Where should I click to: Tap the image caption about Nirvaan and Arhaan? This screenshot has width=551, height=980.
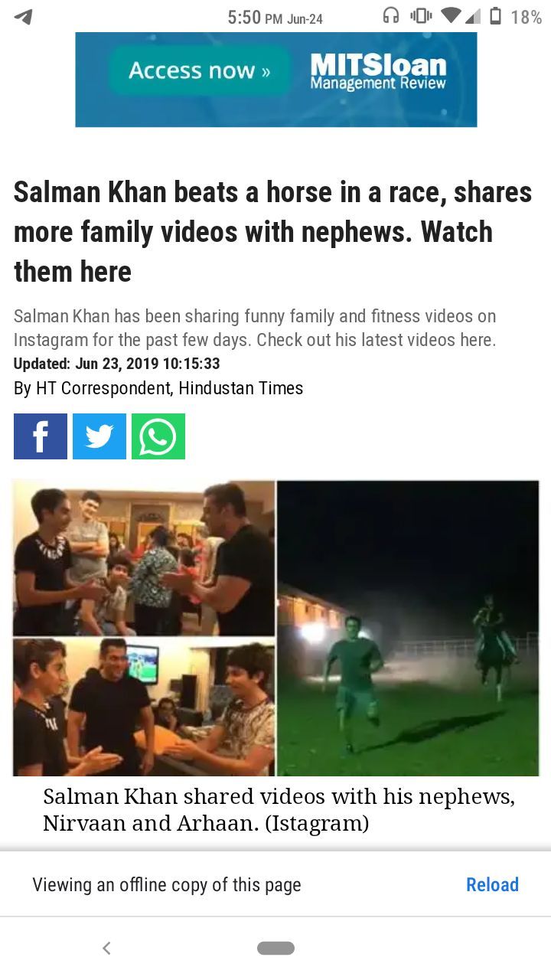279,810
